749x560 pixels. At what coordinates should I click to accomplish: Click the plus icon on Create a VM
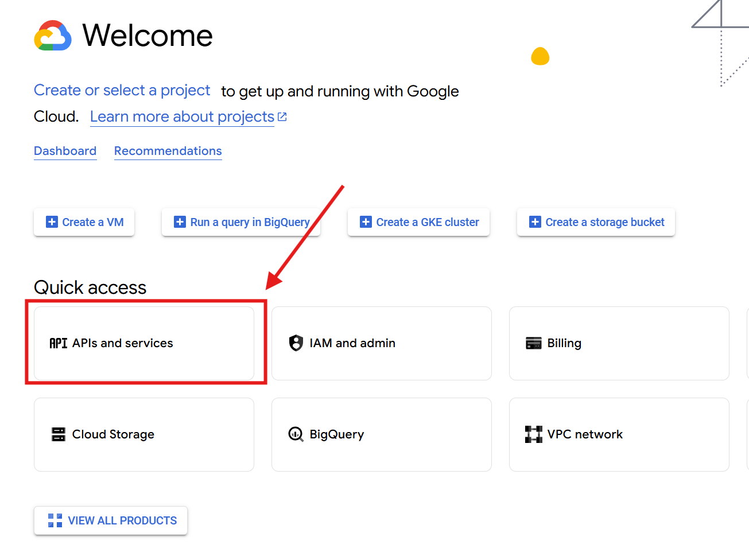(52, 222)
